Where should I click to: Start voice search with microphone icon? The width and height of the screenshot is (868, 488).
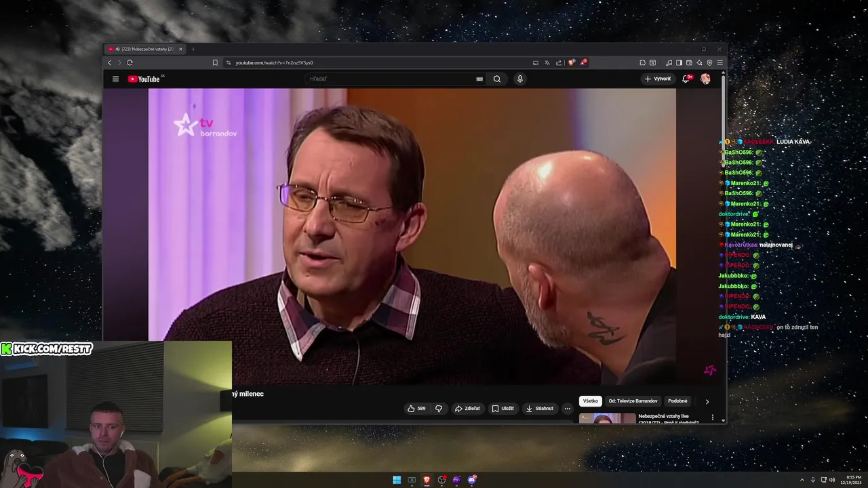pyautogui.click(x=520, y=79)
